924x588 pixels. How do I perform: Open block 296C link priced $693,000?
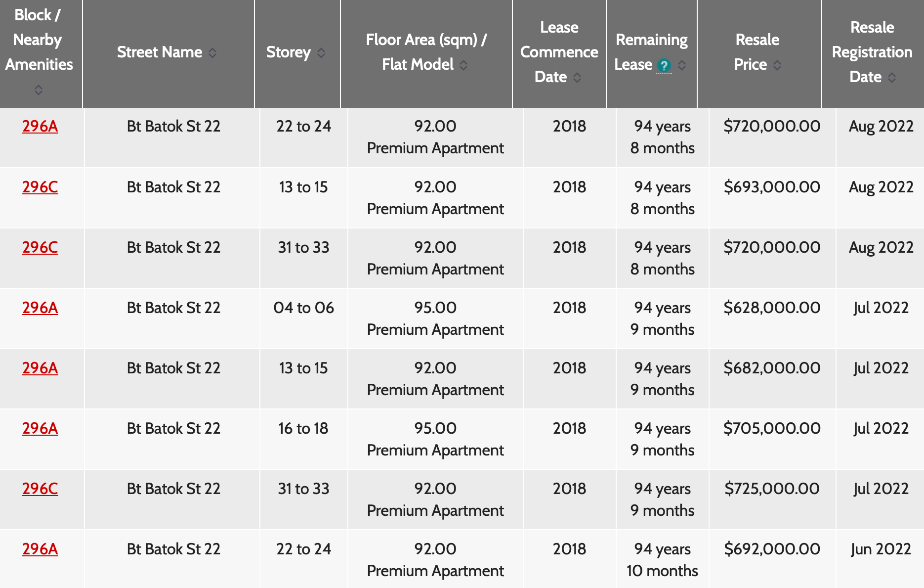[40, 187]
